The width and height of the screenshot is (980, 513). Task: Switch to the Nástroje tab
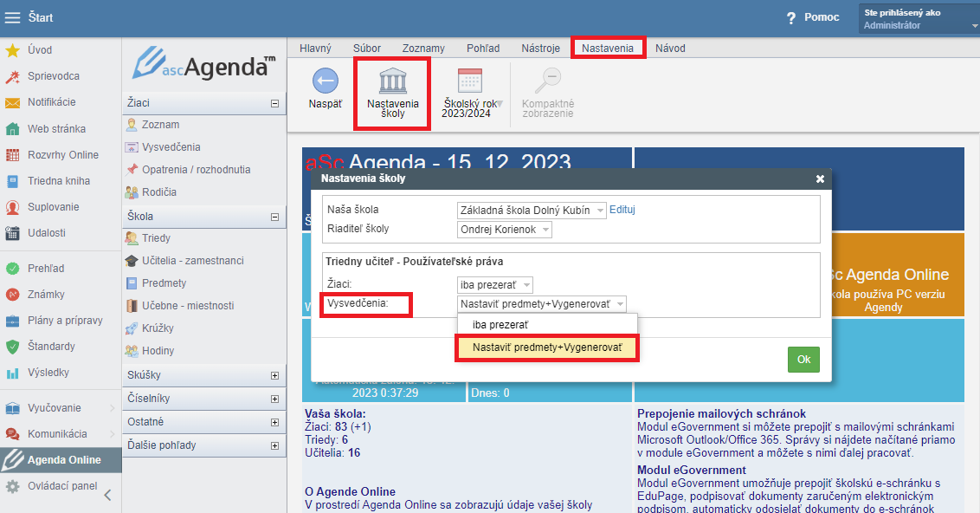click(x=540, y=49)
